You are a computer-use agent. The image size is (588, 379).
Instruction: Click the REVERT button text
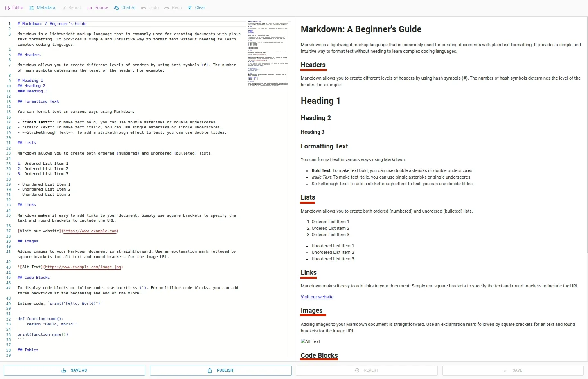pos(371,370)
